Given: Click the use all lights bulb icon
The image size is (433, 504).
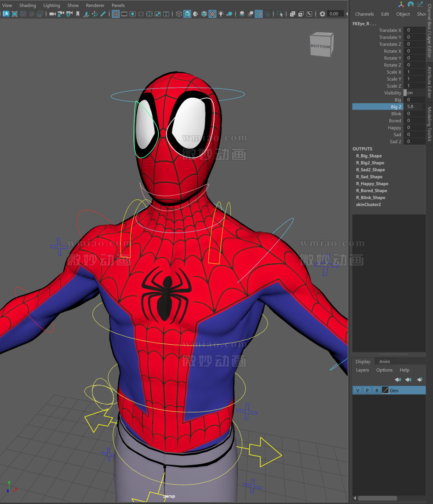Looking at the screenshot, I should (221, 14).
